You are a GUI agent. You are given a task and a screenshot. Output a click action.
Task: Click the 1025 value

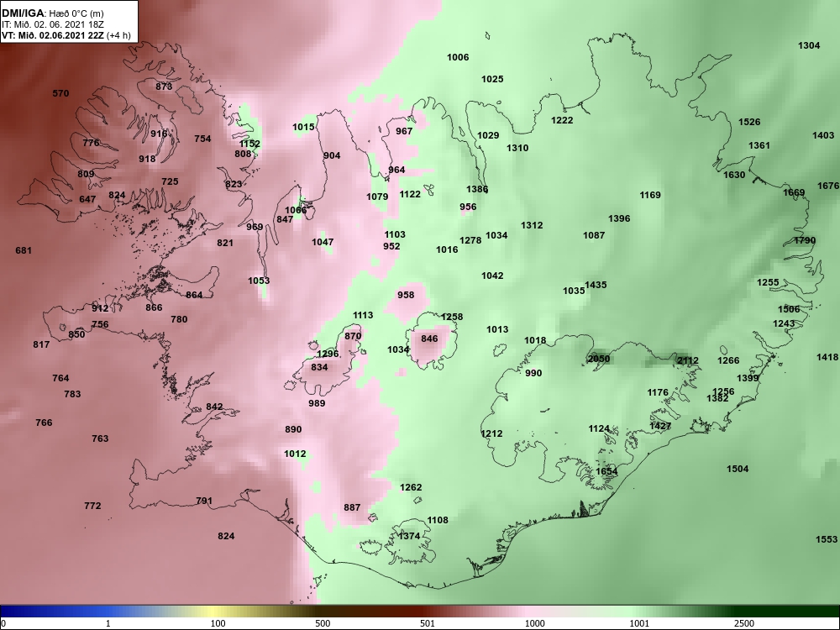click(492, 79)
